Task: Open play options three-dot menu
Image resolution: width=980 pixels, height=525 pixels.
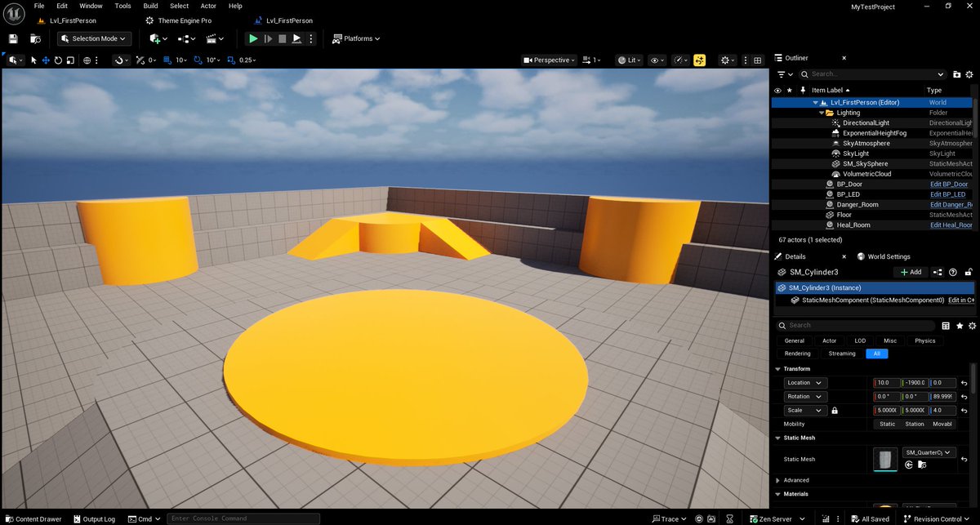Action: click(310, 38)
